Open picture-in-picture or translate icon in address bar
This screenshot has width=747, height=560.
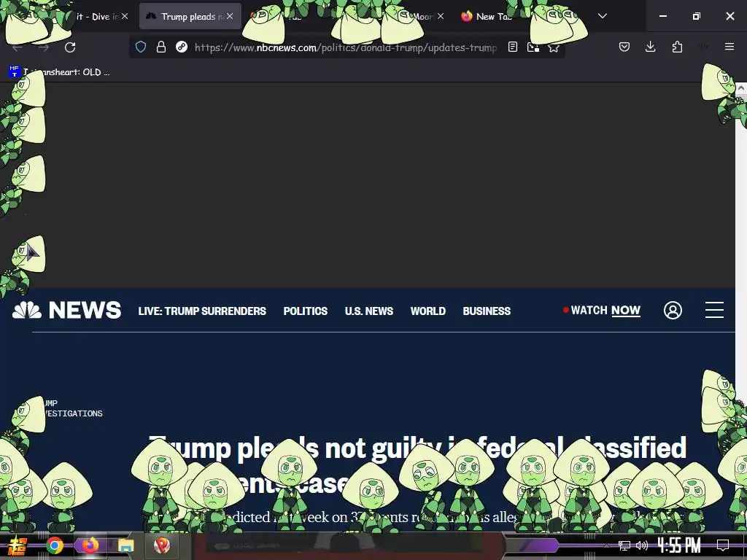coord(533,47)
